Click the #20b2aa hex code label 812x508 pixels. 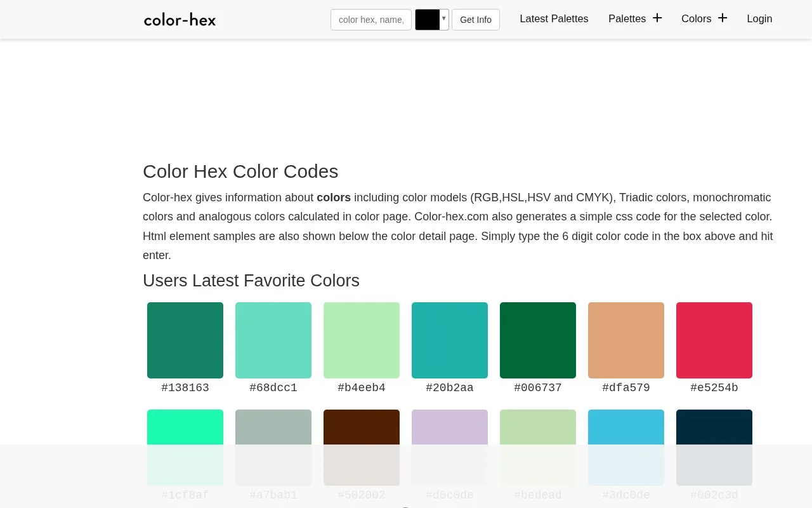[x=450, y=387]
